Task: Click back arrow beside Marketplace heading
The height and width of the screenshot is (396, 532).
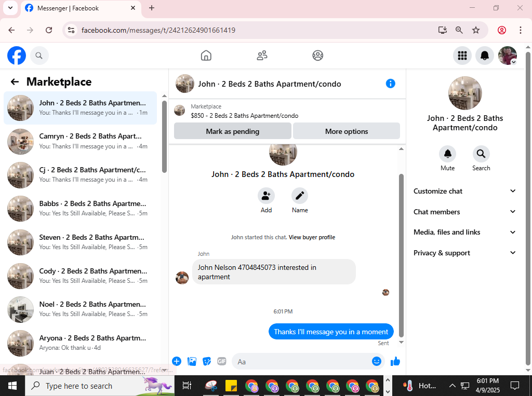Action: click(15, 81)
